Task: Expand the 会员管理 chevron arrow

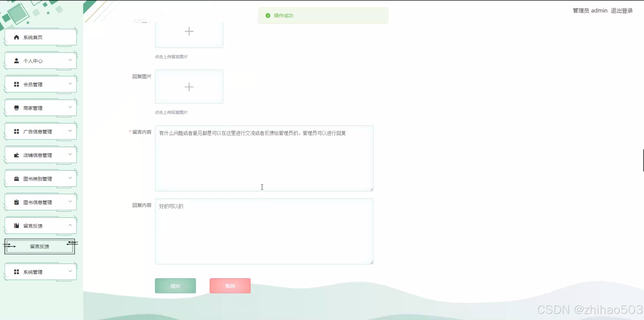Action: (70, 84)
